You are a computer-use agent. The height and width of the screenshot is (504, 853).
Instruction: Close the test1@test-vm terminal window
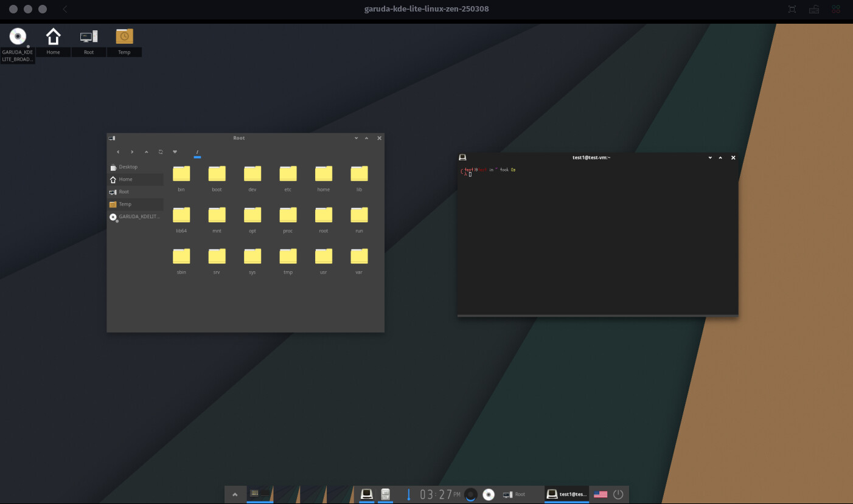click(733, 157)
